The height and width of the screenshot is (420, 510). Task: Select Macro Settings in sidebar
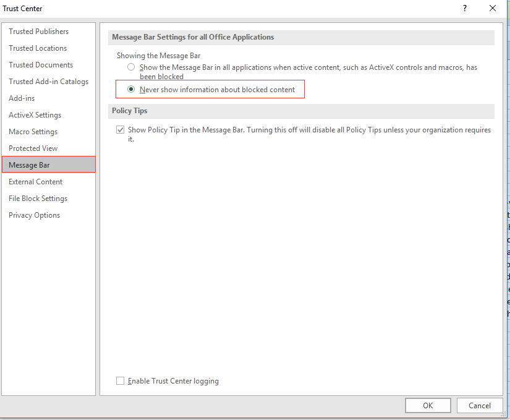33,132
